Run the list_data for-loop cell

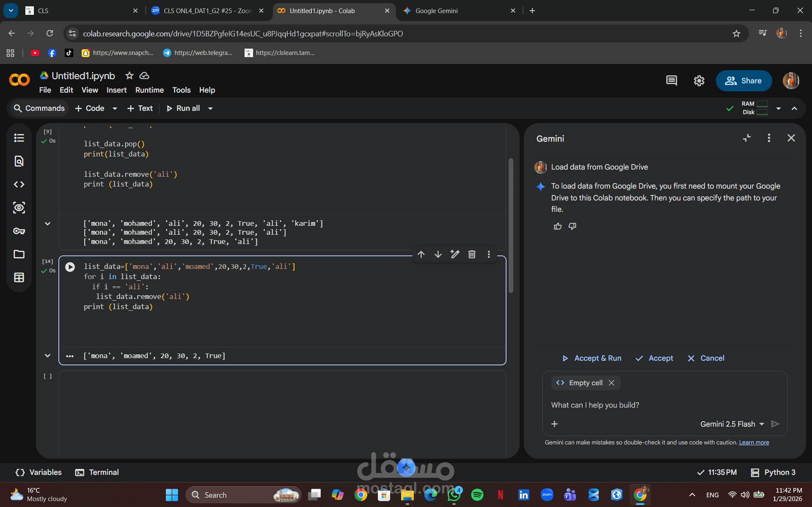click(70, 266)
